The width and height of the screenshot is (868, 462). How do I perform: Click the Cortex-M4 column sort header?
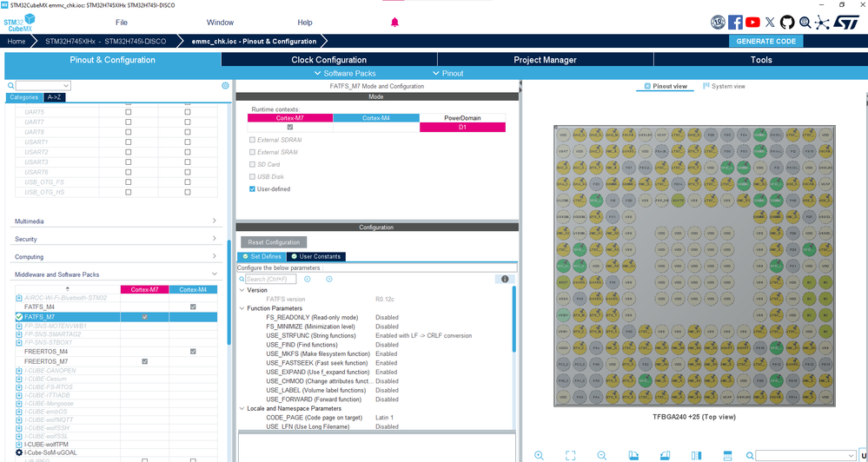click(x=193, y=289)
